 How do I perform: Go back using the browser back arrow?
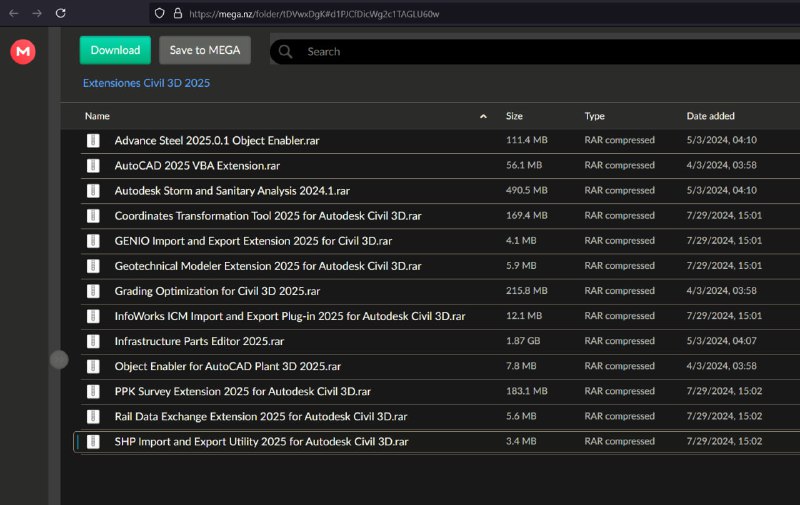pyautogui.click(x=14, y=13)
